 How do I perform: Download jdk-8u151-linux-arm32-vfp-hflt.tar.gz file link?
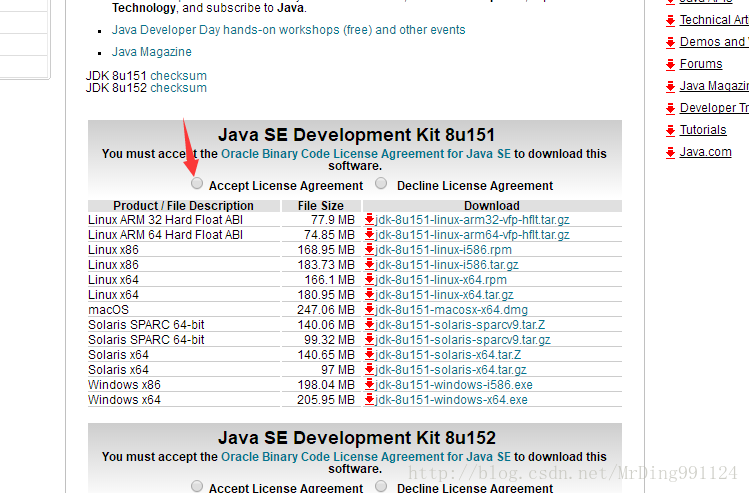(472, 220)
